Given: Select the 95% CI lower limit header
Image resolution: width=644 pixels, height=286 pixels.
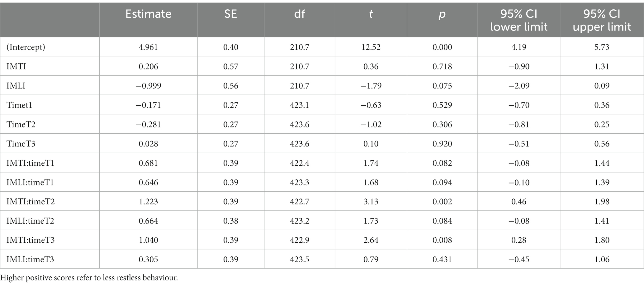Looking at the screenshot, I should pos(519,21).
